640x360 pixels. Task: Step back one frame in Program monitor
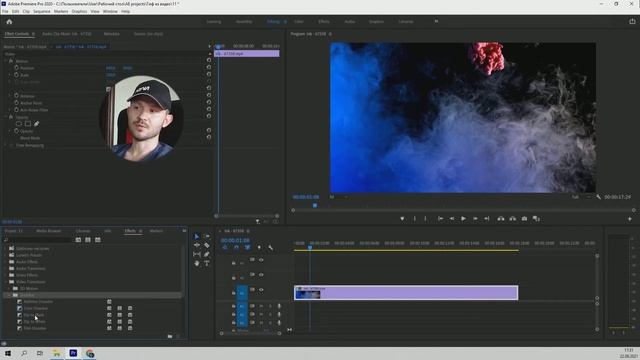(x=452, y=219)
